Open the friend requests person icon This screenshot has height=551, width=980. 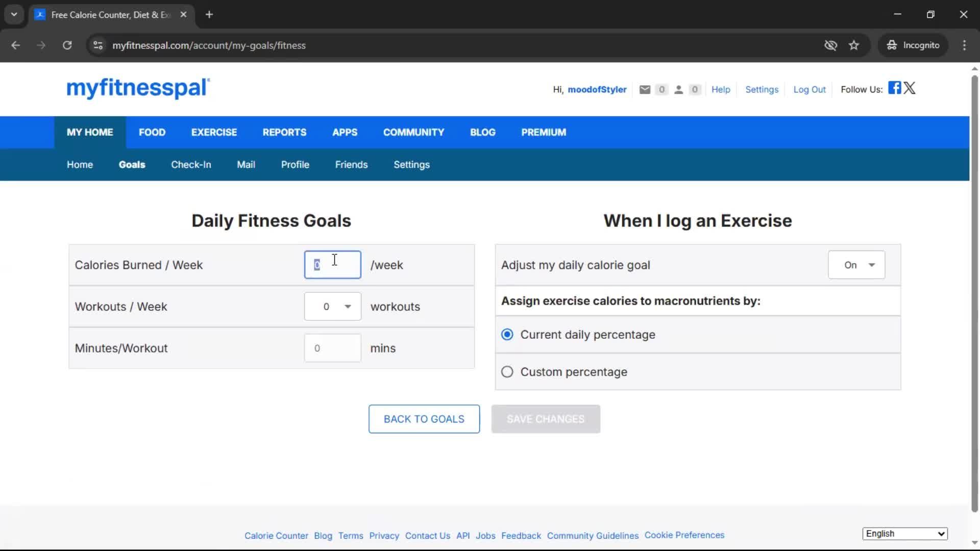(x=678, y=90)
